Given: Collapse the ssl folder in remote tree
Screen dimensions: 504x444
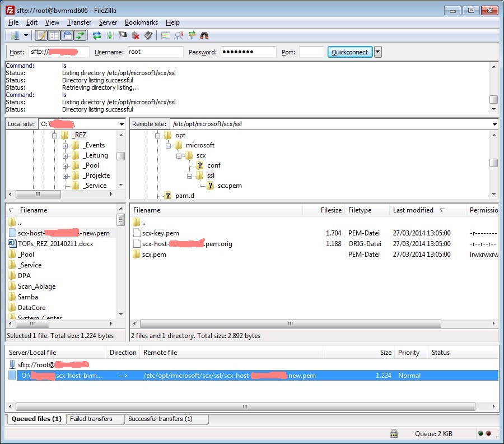Looking at the screenshot, I should [x=189, y=176].
